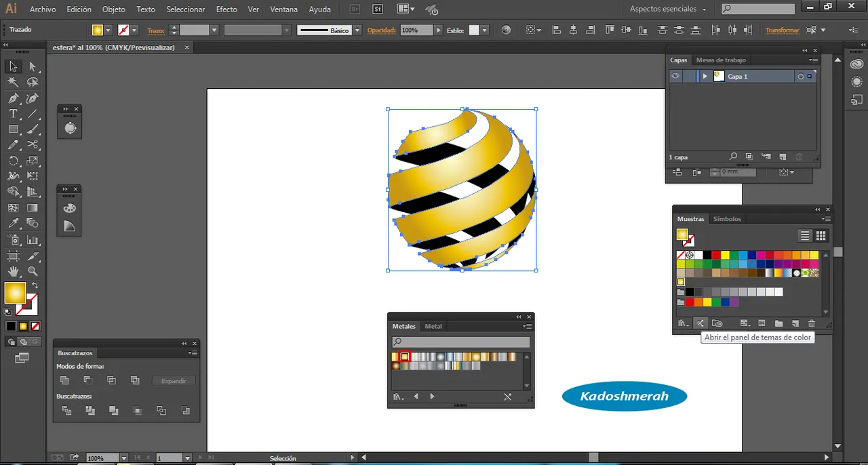868x465 pixels.
Task: Pick the Eyedropper tool
Action: (x=13, y=223)
